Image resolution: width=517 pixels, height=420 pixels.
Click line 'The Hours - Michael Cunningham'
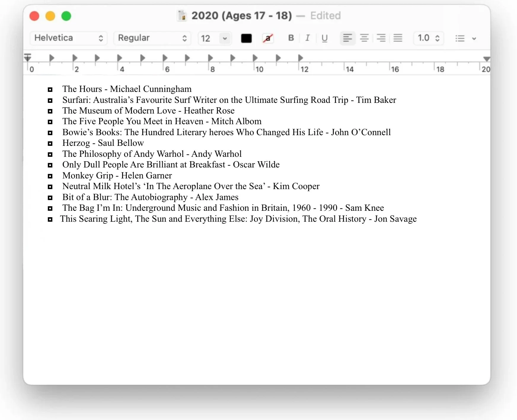coord(127,89)
